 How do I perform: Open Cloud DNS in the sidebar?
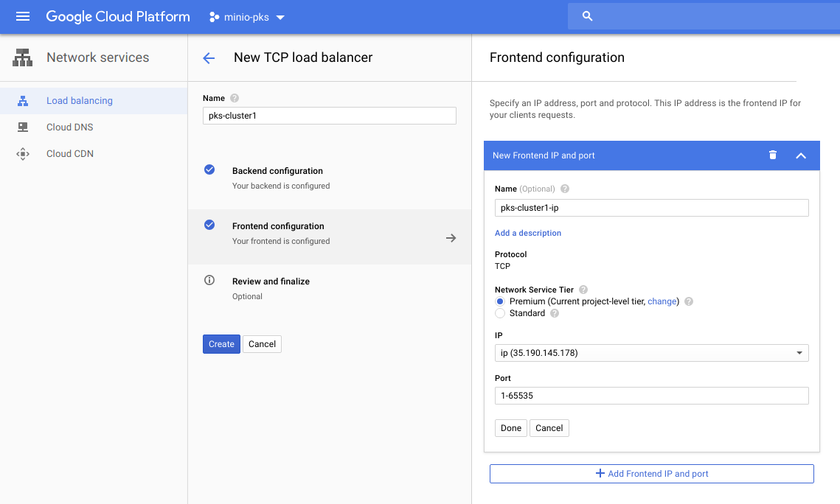click(x=69, y=127)
